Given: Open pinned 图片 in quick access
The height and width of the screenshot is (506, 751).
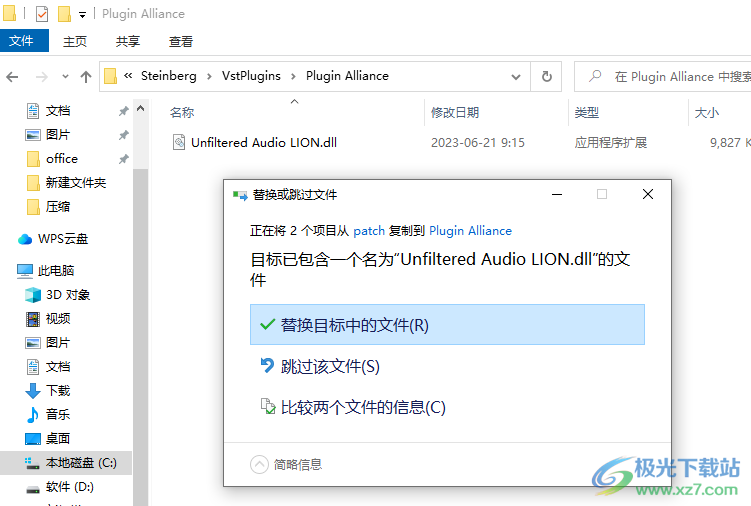Looking at the screenshot, I should (x=58, y=135).
